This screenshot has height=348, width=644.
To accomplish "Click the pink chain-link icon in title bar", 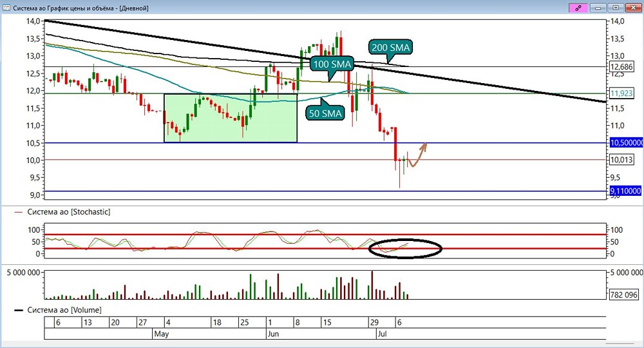I will click(x=578, y=7).
